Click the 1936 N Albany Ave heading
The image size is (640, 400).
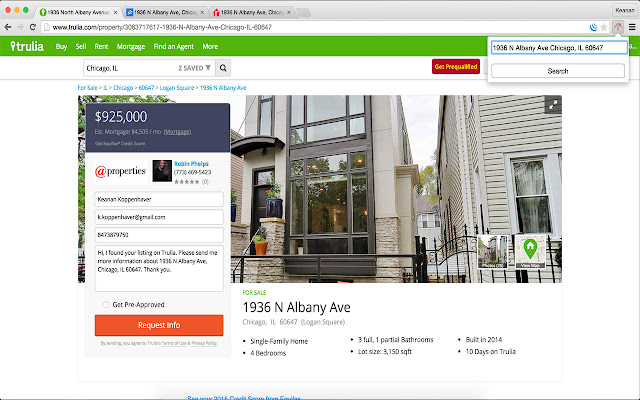(296, 307)
